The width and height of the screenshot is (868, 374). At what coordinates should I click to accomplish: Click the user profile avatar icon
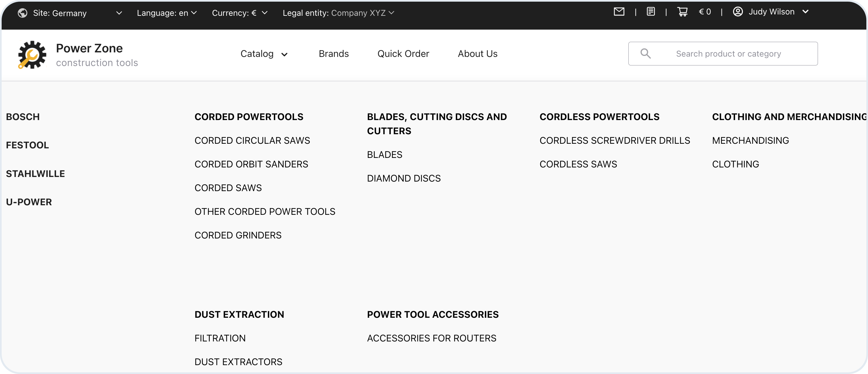coord(738,12)
